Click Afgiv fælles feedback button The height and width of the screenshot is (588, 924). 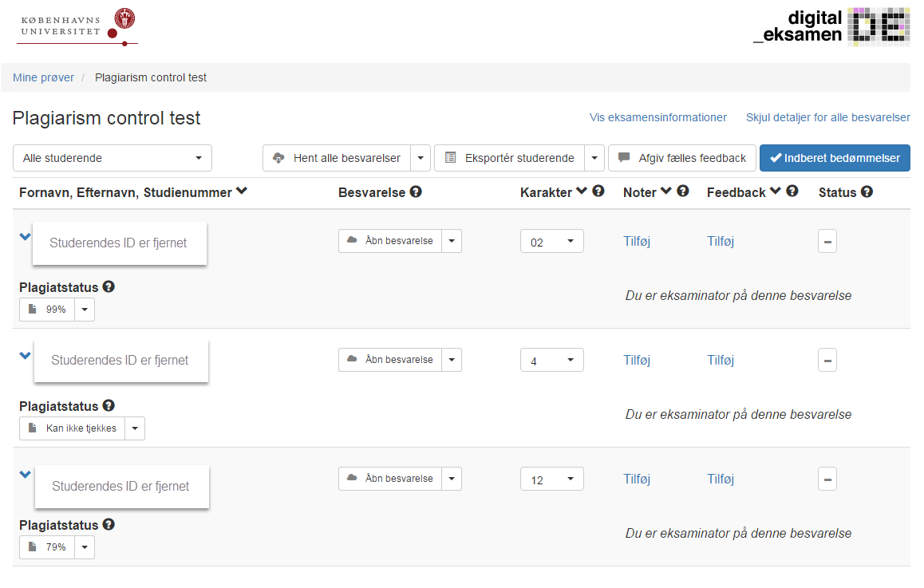[681, 158]
